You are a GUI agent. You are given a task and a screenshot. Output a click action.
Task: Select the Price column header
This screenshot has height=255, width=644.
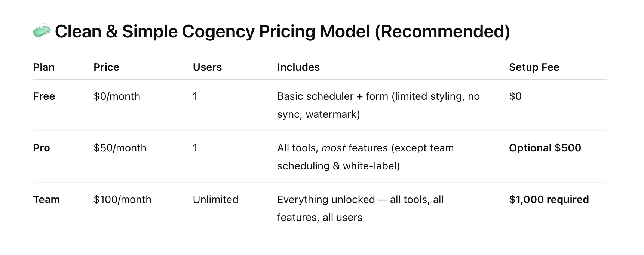pos(106,67)
